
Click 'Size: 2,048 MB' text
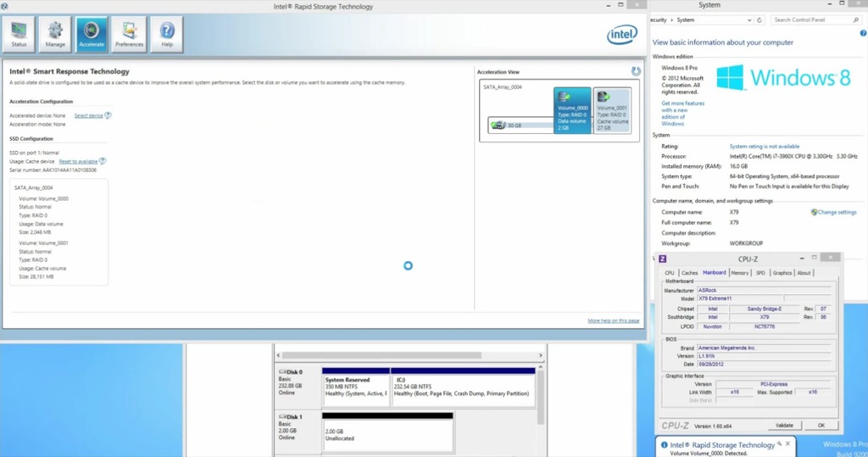tap(34, 232)
